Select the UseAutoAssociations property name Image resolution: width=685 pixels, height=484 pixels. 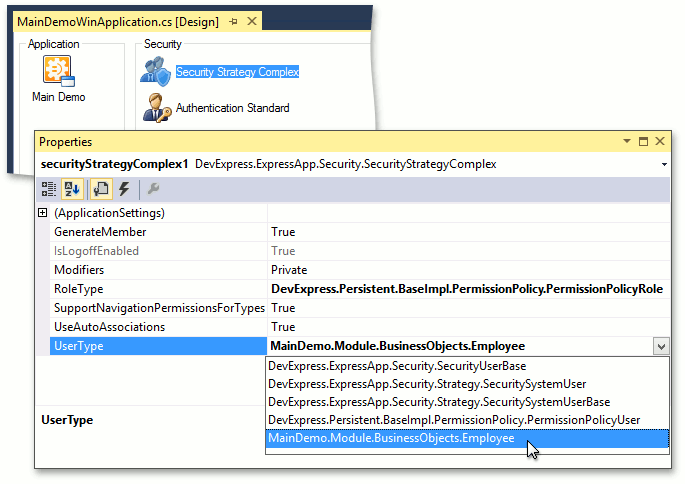coord(110,327)
